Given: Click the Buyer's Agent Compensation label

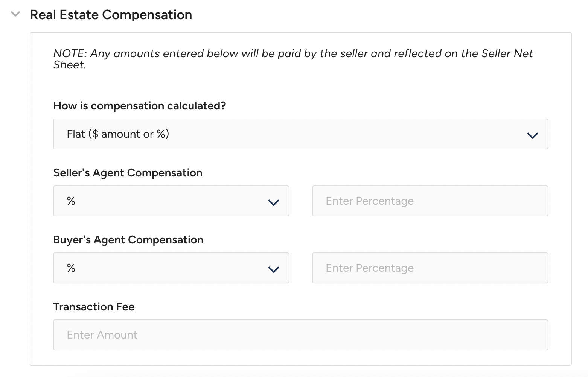Looking at the screenshot, I should 128,240.
